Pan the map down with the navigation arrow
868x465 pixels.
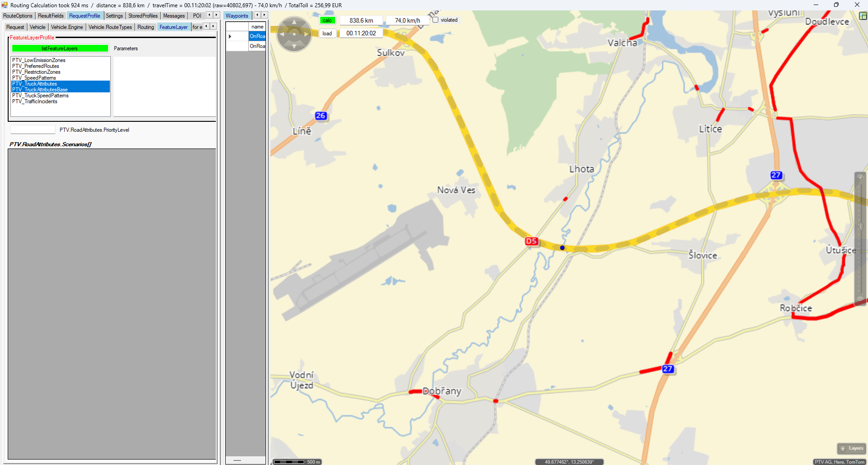tap(294, 46)
